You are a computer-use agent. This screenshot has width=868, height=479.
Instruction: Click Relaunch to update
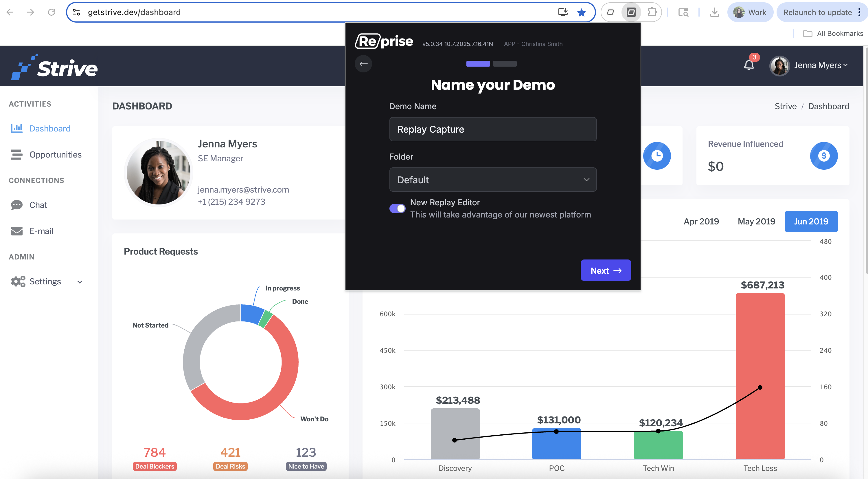pos(817,12)
